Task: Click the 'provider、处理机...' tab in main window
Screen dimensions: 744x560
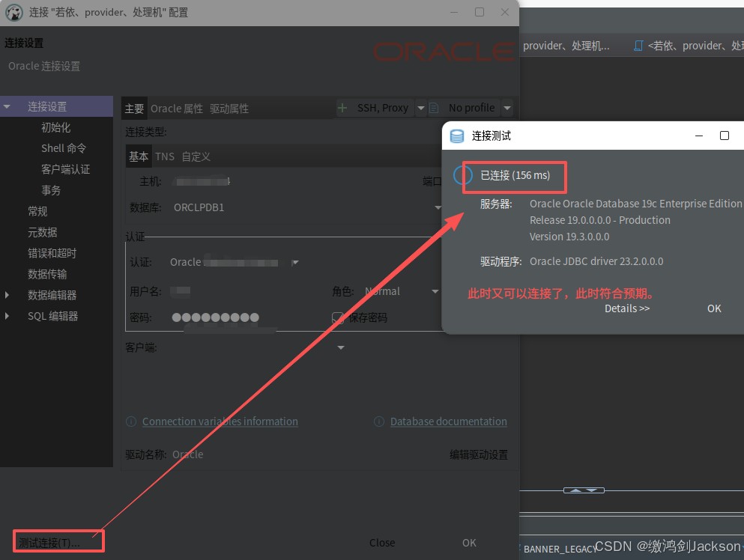Action: (x=566, y=46)
